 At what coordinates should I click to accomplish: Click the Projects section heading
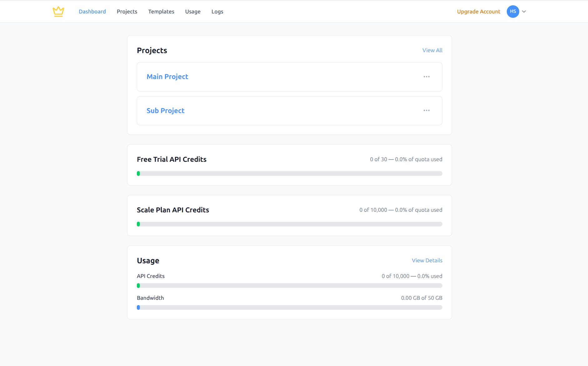click(x=152, y=51)
